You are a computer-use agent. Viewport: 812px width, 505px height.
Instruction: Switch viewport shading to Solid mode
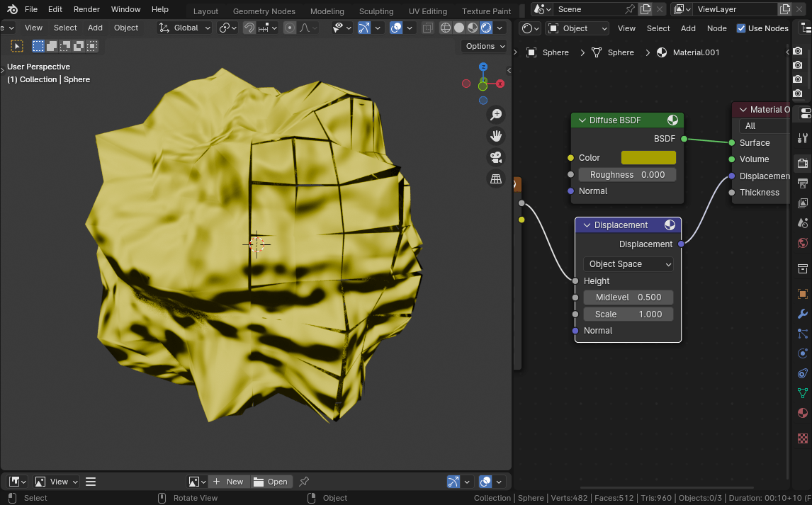pyautogui.click(x=460, y=28)
